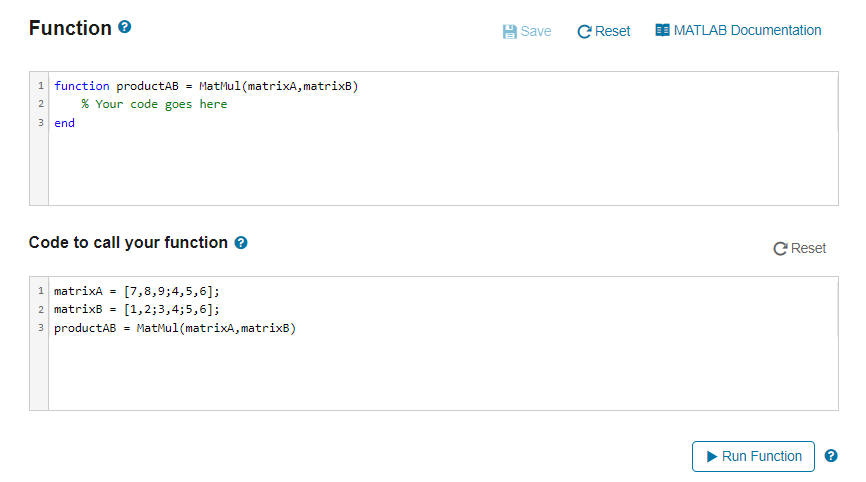This screenshot has height=482, width=866.
Task: Click the MATLAB Documentation book icon
Action: click(662, 30)
